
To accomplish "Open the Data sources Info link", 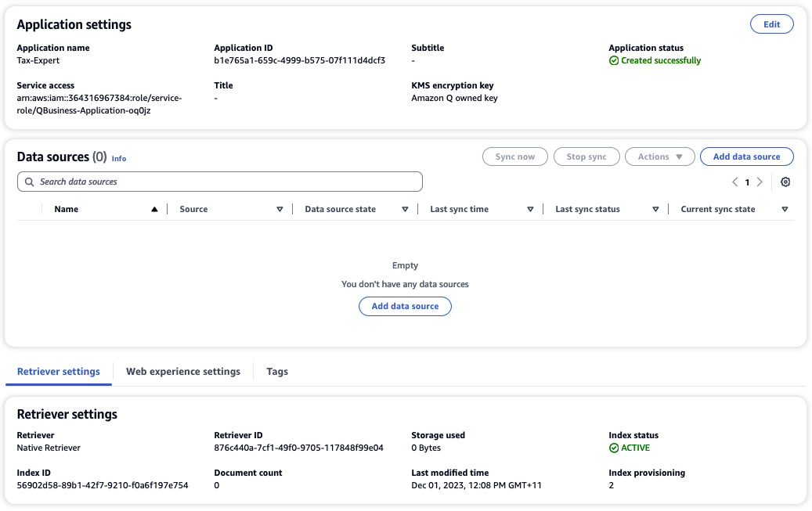I will click(119, 158).
